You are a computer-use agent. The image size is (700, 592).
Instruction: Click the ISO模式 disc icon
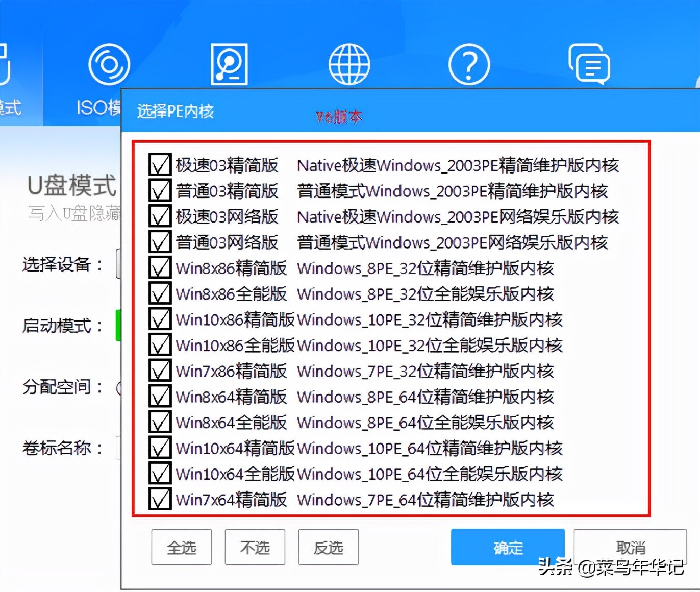click(x=109, y=63)
